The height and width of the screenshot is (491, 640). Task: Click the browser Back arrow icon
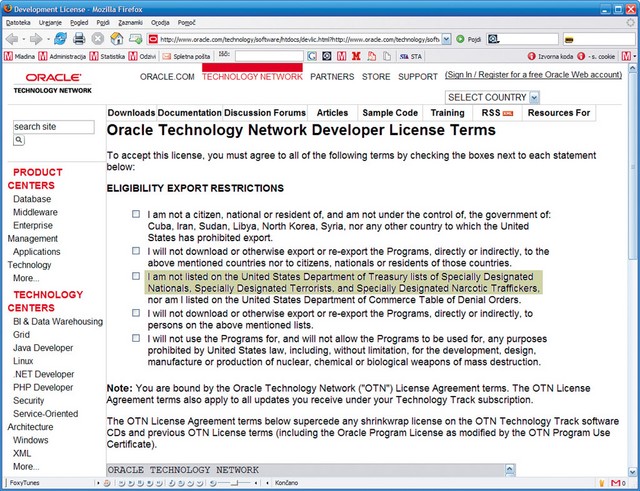12,39
